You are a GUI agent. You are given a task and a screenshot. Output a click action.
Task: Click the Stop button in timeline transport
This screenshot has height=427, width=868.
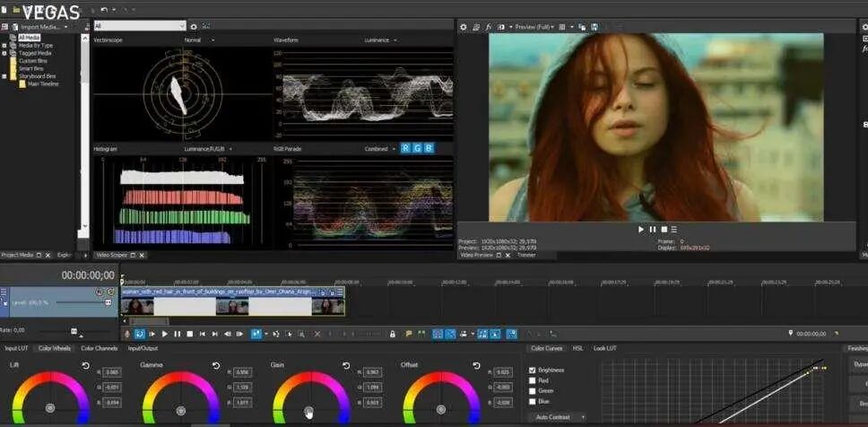pyautogui.click(x=189, y=334)
